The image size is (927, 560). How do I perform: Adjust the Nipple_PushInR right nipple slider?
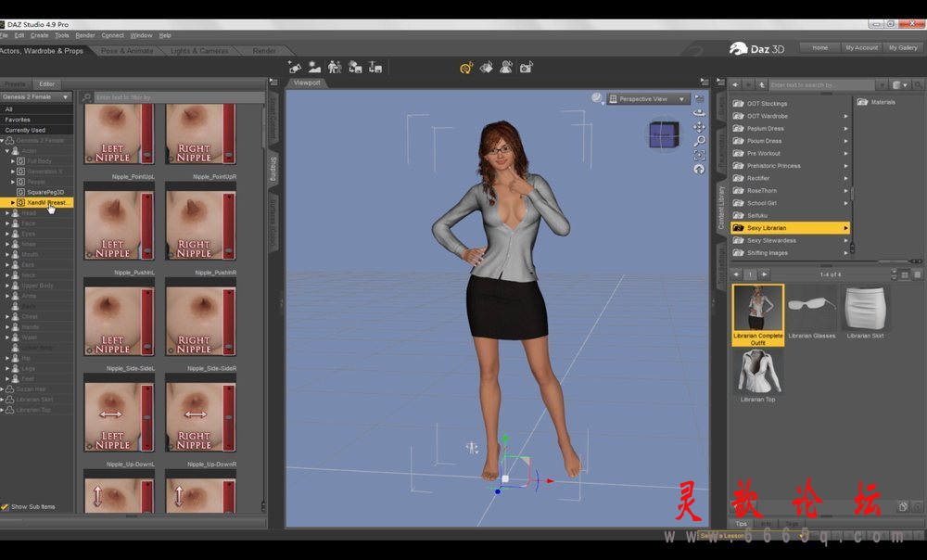pyautogui.click(x=228, y=321)
